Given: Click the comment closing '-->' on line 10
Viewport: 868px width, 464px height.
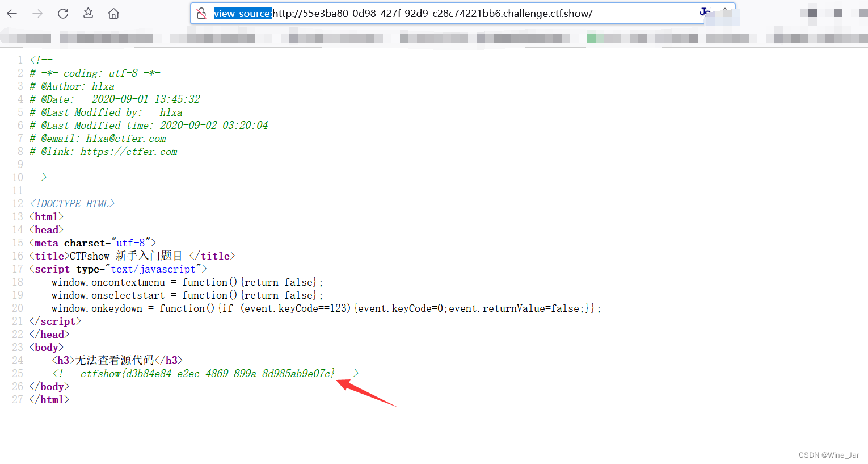Looking at the screenshot, I should click(x=38, y=177).
